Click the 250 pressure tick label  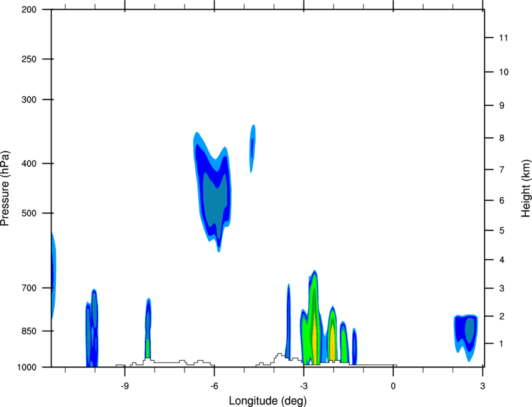coord(29,59)
